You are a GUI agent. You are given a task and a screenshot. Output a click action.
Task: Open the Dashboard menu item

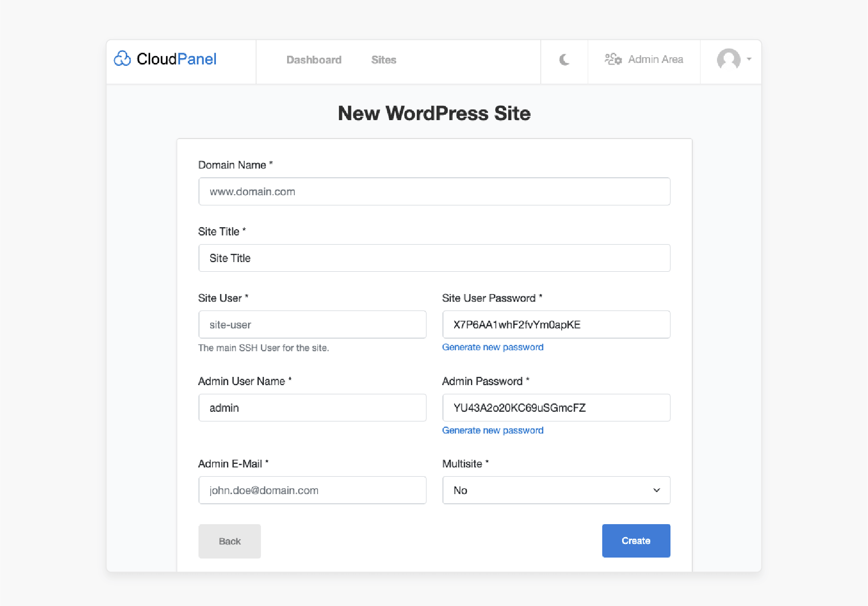314,60
